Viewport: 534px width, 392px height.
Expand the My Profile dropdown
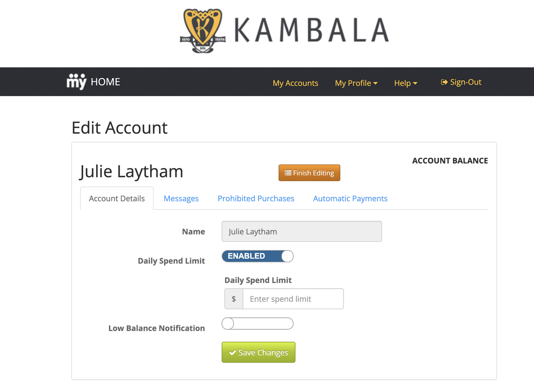[x=356, y=83]
